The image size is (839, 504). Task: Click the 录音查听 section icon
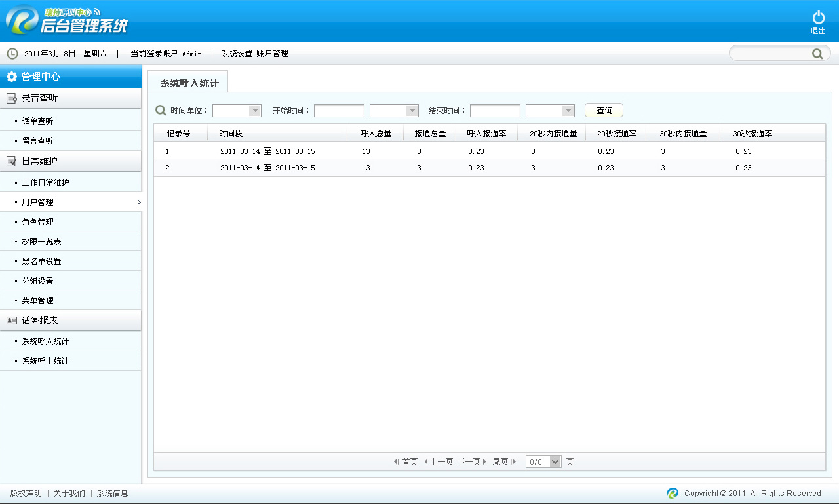(x=12, y=99)
